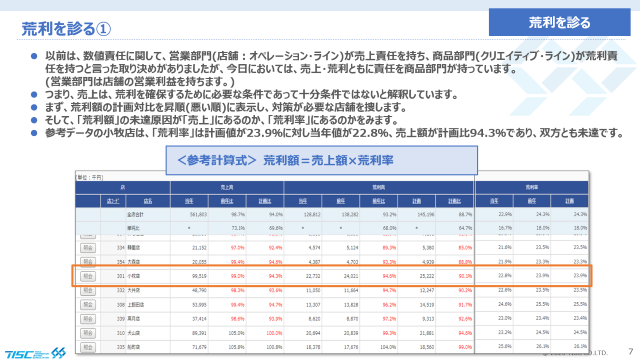This screenshot has width=640, height=360.
Task: Sort by 計画比 under the 売上高 group
Action: [x=264, y=201]
